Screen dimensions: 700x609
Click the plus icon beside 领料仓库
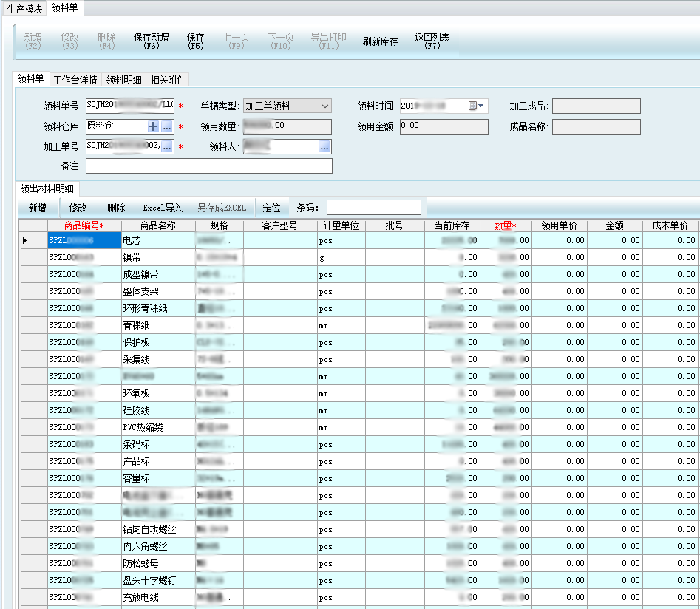[x=153, y=127]
